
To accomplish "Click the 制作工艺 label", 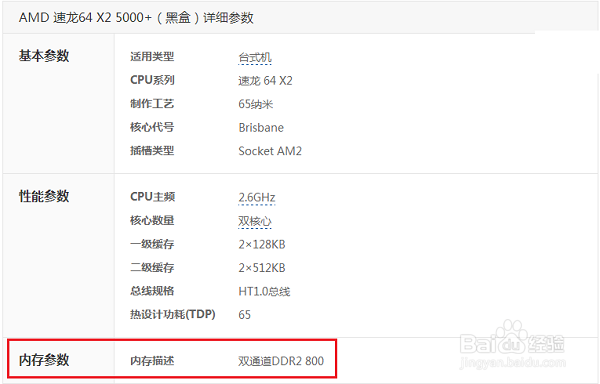I will click(x=152, y=104).
